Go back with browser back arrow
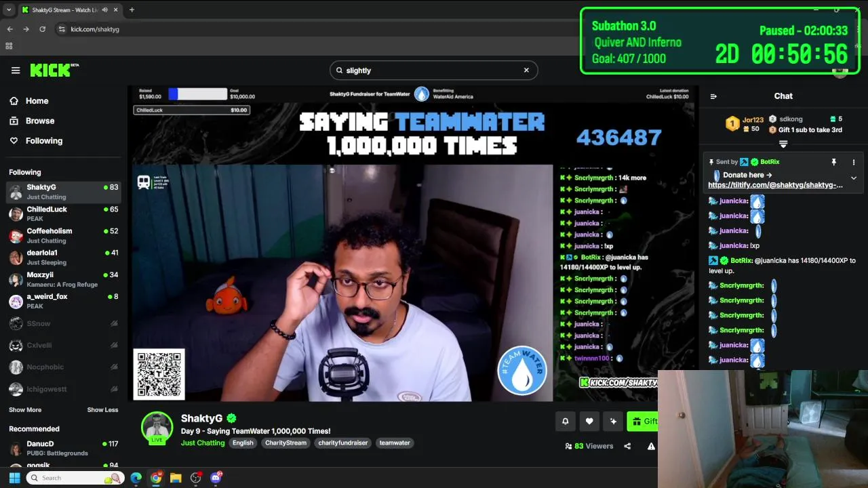This screenshot has height=488, width=868. pos(9,29)
